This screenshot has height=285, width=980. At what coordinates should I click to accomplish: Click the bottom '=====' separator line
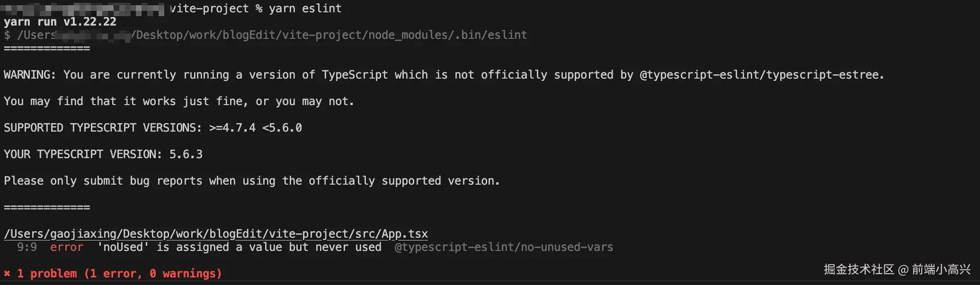[47, 207]
